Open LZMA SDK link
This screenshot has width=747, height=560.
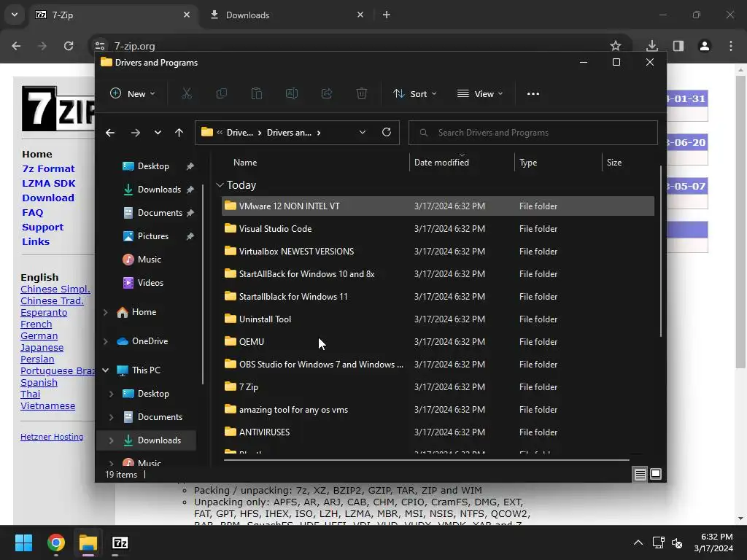[x=49, y=183]
